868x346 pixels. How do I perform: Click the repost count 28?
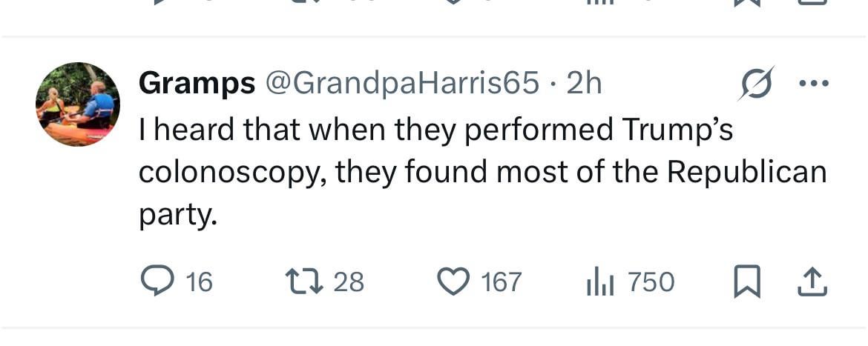(x=349, y=282)
